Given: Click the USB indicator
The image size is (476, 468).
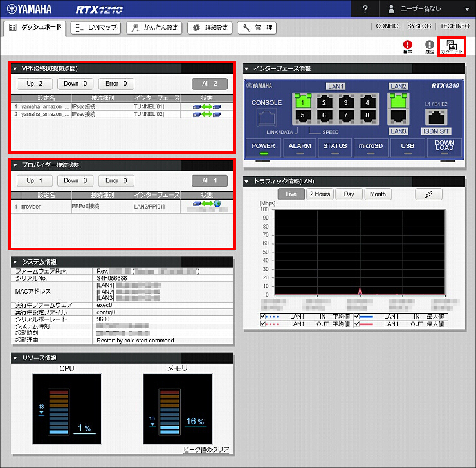Looking at the screenshot, I should coord(407,148).
